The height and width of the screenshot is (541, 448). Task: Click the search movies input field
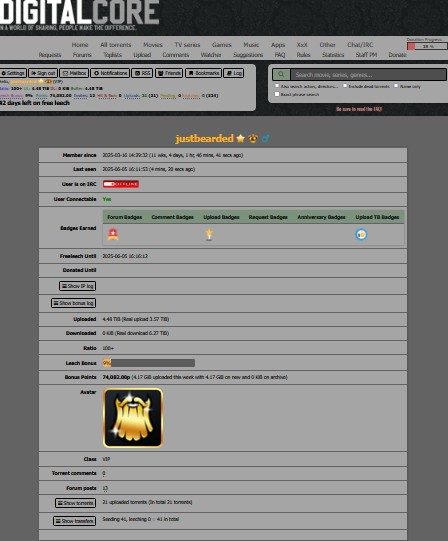pos(369,75)
